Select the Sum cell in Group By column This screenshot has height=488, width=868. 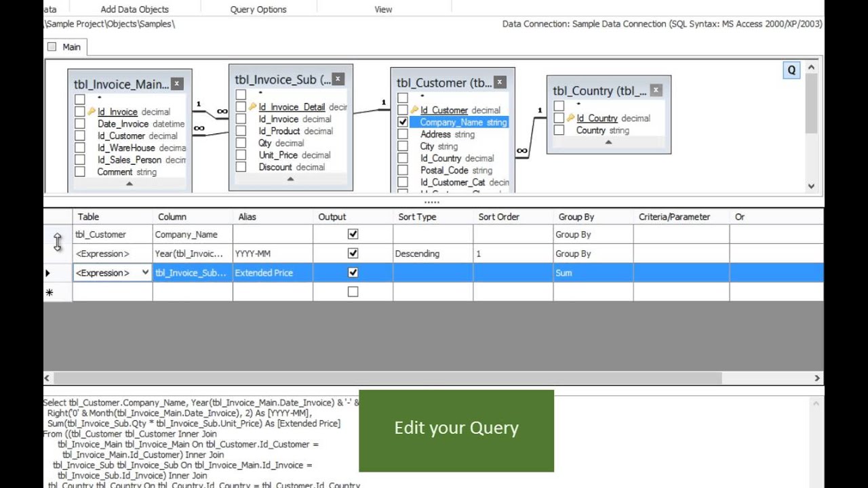click(x=593, y=272)
